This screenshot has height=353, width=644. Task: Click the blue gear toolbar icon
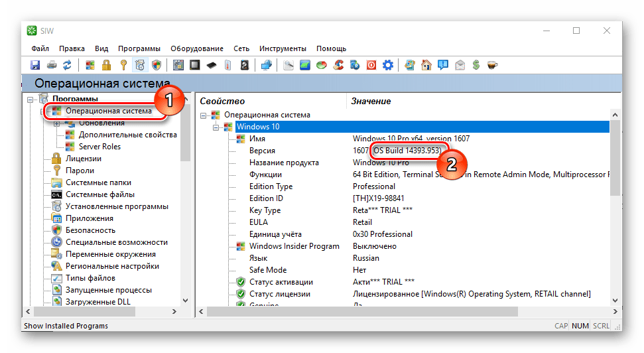tap(388, 65)
